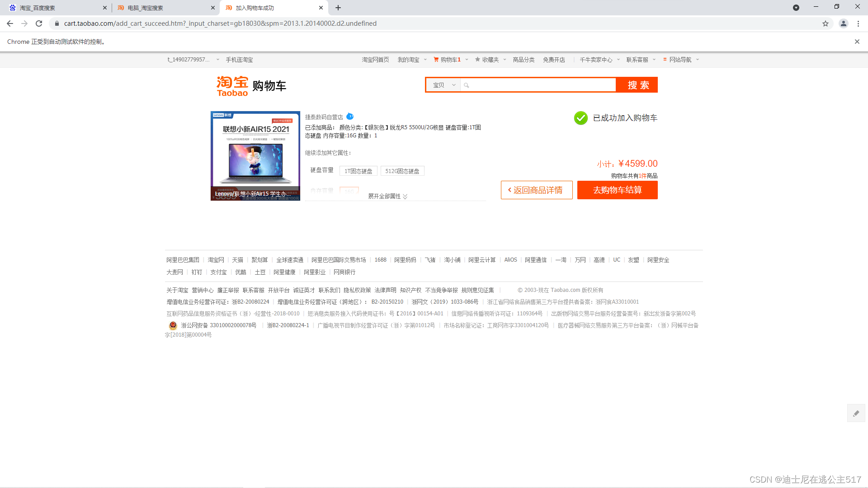
Task: Click the address bar URL
Action: click(x=220, y=23)
